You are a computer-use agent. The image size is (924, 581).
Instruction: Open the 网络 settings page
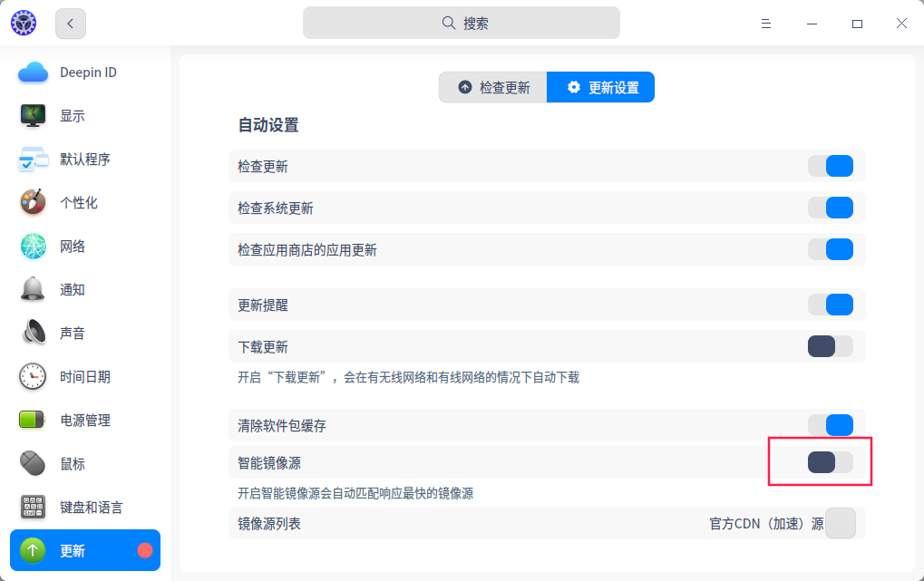click(85, 247)
